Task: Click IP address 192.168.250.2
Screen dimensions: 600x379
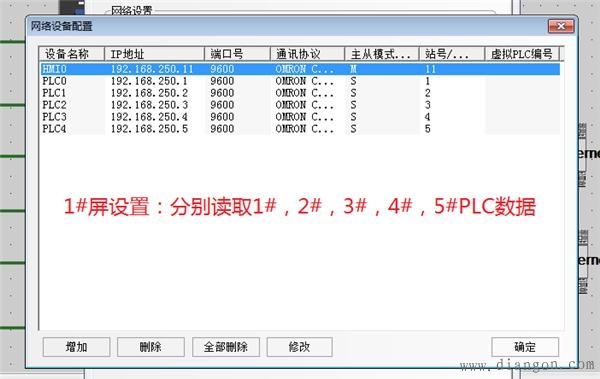Action: point(149,93)
